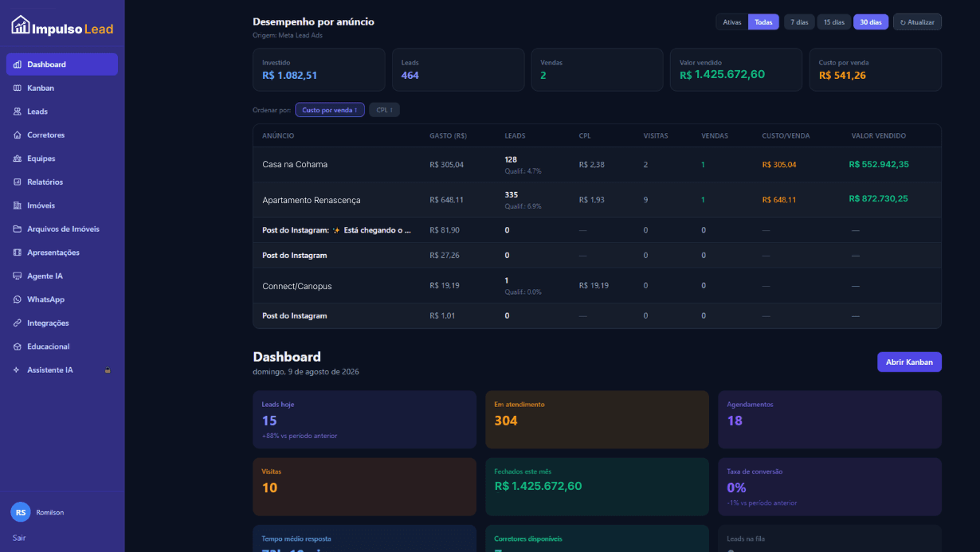Viewport: 980px width, 552px height.
Task: Click the Visitas card showing 10
Action: [x=364, y=487]
